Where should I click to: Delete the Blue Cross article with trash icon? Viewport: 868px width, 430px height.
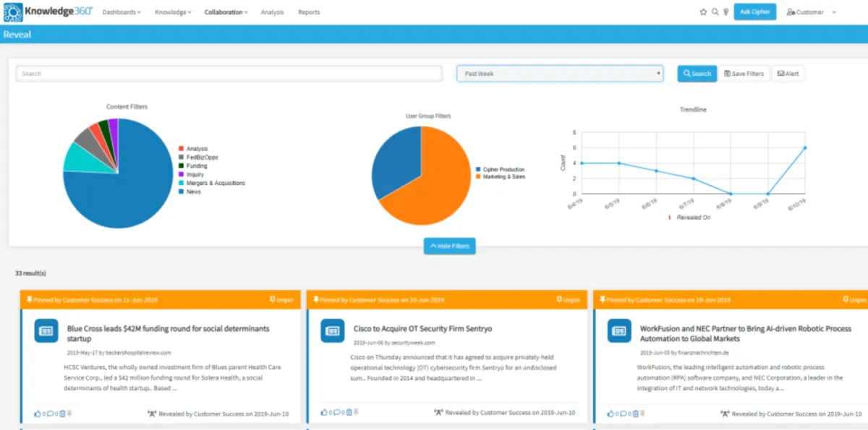[x=61, y=413]
